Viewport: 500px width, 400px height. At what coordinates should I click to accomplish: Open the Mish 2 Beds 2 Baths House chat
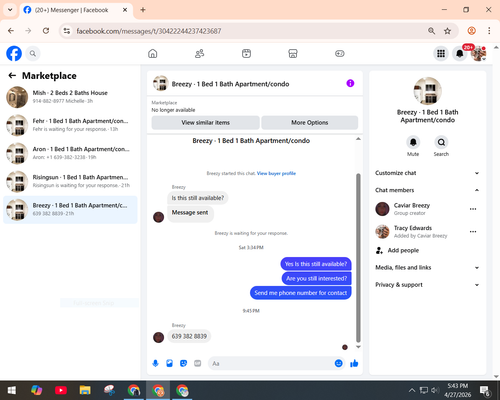pos(70,97)
